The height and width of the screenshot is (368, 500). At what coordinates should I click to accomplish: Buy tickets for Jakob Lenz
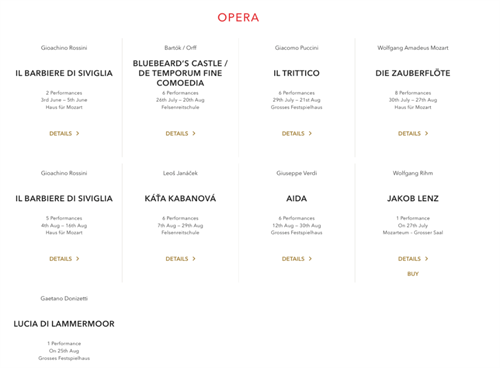413,274
